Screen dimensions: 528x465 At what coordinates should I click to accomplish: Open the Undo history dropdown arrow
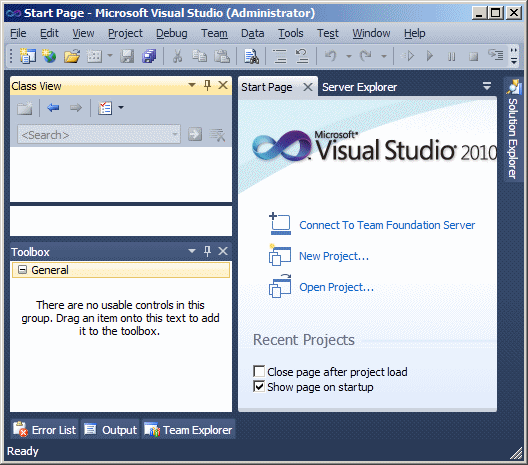[x=349, y=56]
